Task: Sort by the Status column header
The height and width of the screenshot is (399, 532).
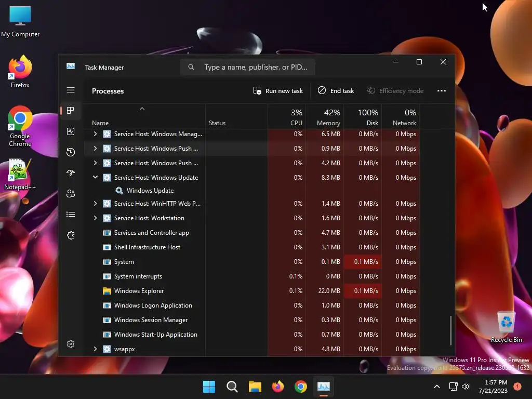Action: 236,117
